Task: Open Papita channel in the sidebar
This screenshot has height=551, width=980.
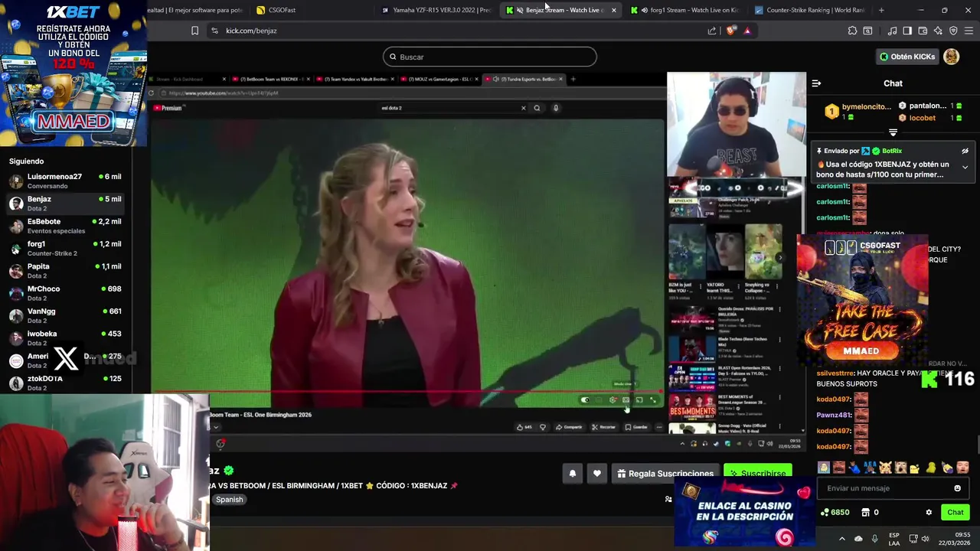Action: pos(66,270)
